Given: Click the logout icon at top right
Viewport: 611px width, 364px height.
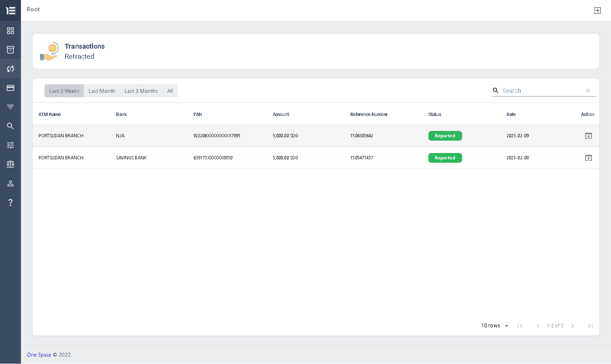Looking at the screenshot, I should 598,10.
